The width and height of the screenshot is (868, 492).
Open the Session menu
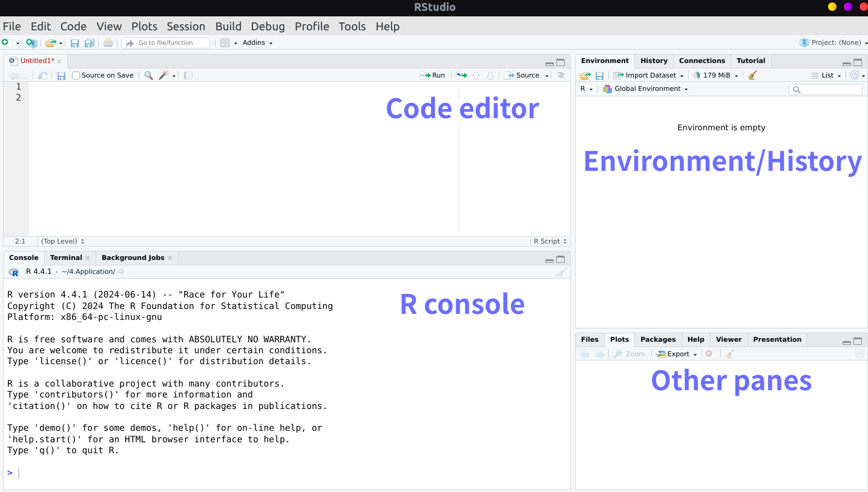tap(186, 26)
